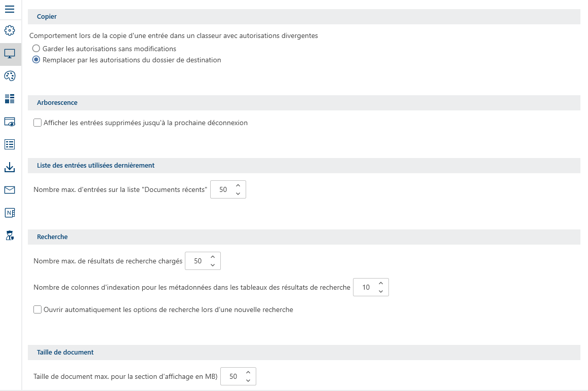The width and height of the screenshot is (588, 391).
Task: Select 'Remplacer par les autorisations du dossier de destination'
Action: click(36, 60)
